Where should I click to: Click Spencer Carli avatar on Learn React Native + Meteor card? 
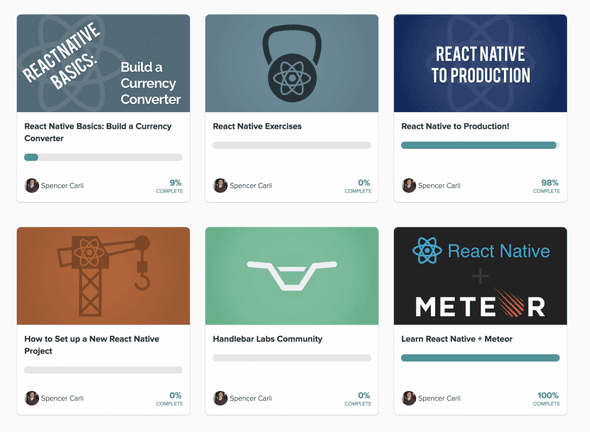pos(409,398)
